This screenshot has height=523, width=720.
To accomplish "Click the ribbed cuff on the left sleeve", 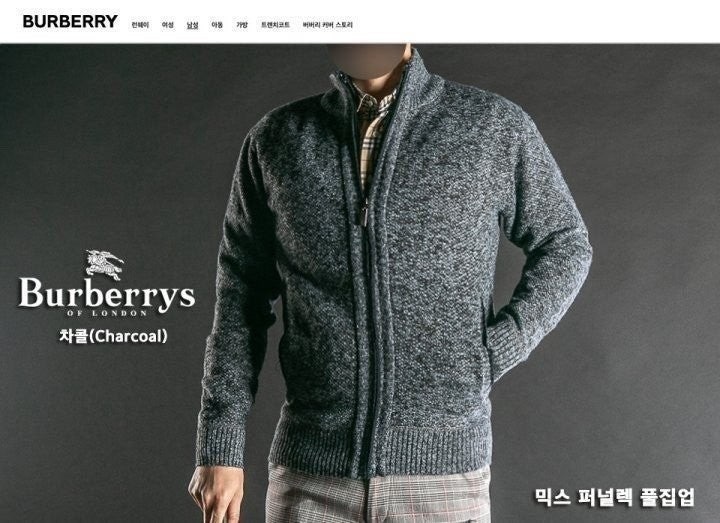I will pyautogui.click(x=220, y=444).
